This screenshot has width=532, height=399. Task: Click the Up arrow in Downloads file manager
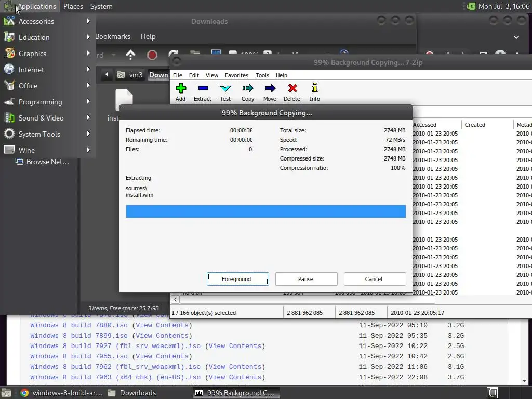coord(130,55)
